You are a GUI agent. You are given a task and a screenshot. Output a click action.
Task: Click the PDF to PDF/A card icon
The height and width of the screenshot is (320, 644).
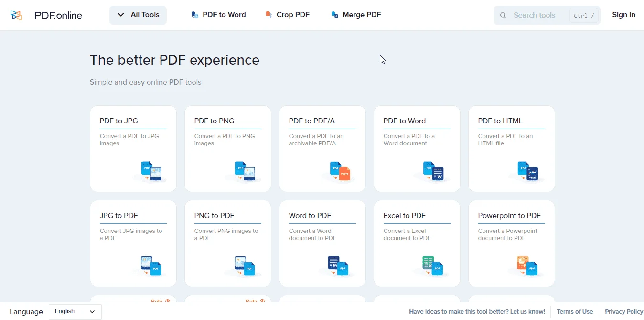click(x=340, y=171)
